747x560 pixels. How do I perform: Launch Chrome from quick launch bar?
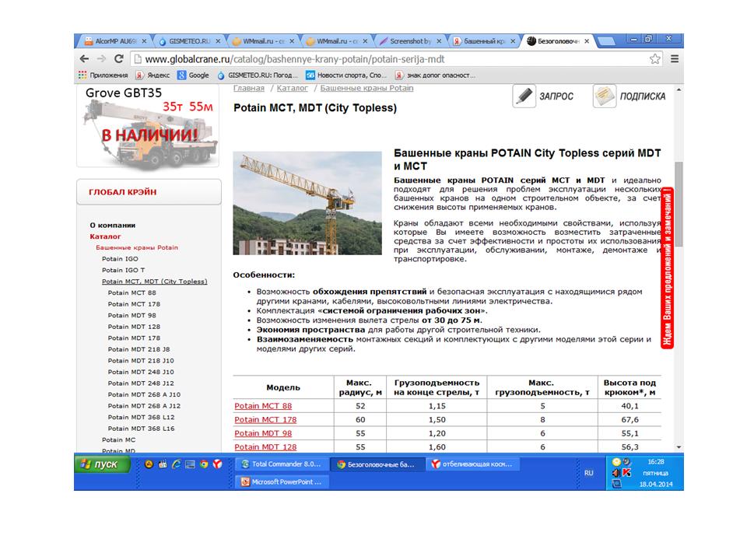click(204, 464)
